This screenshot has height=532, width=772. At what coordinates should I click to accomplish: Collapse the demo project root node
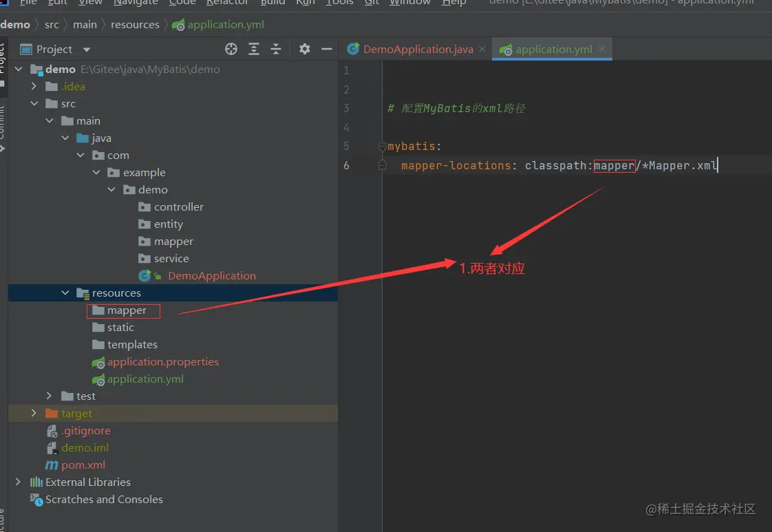pos(19,69)
